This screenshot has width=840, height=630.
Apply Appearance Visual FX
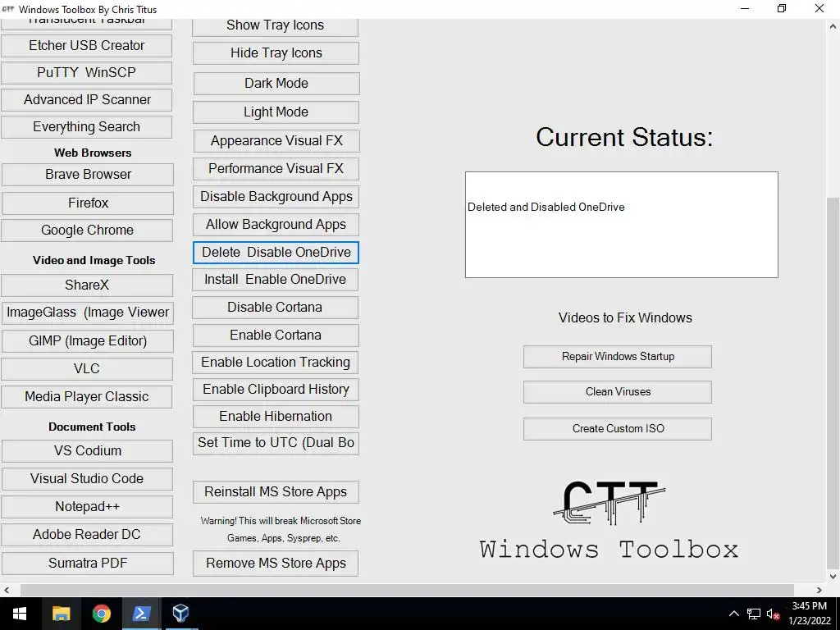coord(276,141)
